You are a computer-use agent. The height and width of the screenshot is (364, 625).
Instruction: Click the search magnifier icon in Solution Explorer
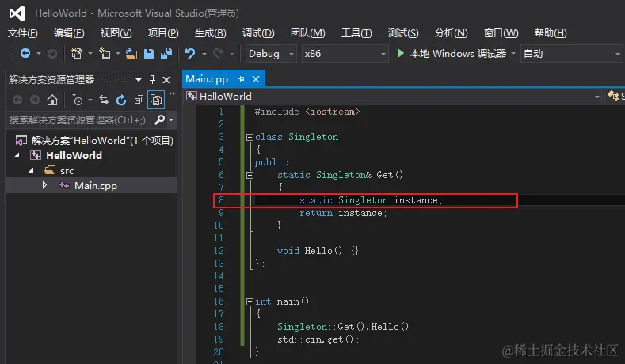159,119
